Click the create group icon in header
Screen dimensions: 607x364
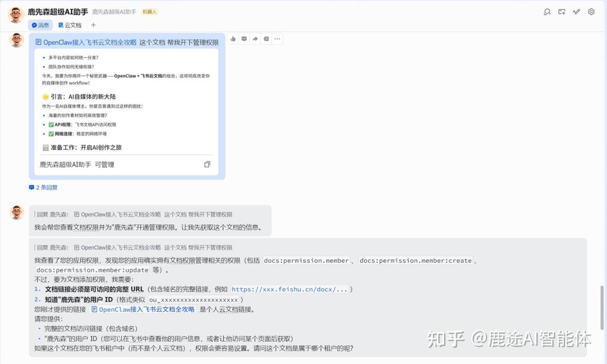[562, 12]
